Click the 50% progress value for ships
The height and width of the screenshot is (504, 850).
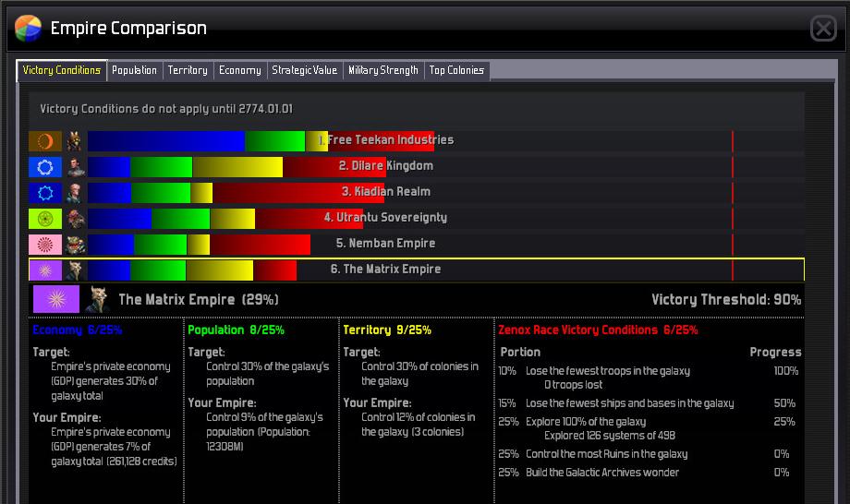(784, 403)
